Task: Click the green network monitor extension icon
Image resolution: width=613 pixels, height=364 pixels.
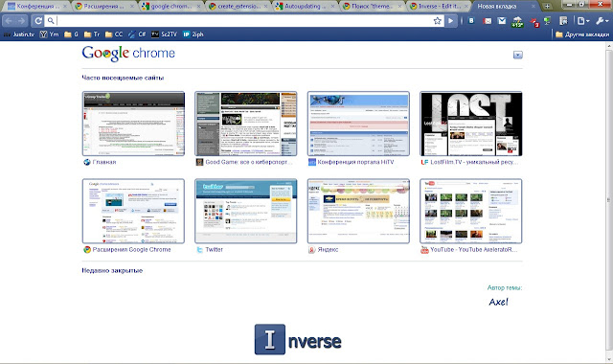Action: click(547, 21)
